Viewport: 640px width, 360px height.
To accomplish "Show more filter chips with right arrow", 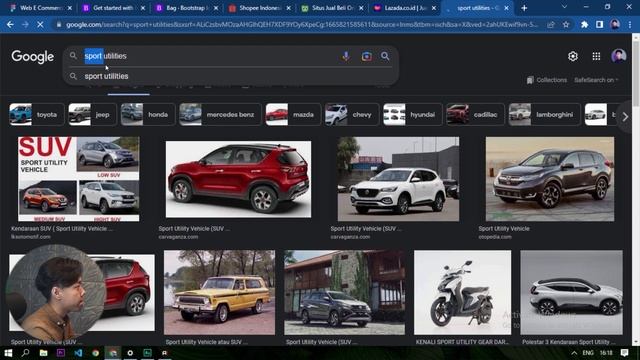I will click(x=625, y=117).
